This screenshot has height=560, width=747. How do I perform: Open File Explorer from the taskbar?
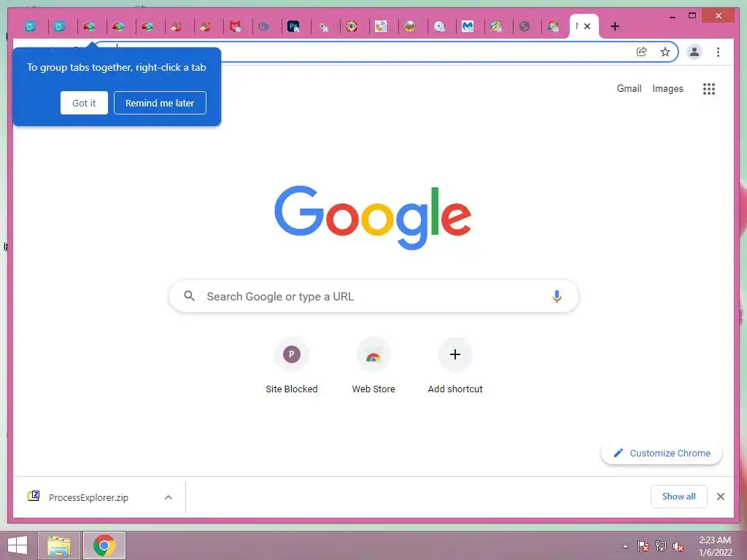59,545
